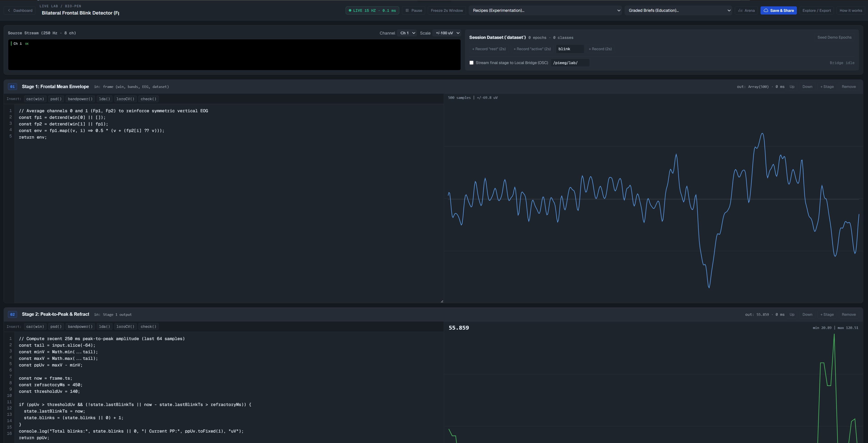
Task: Insert loroCV() in Stage 2
Action: click(125, 326)
